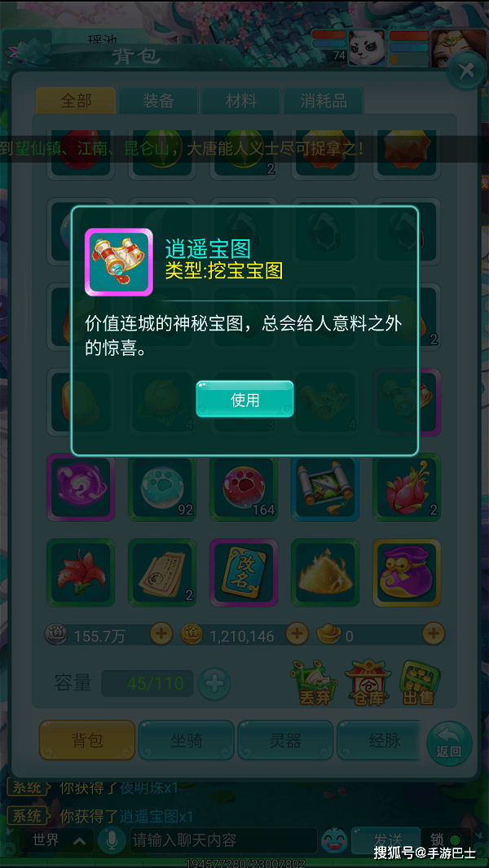Switch to the 装备 tab

point(158,101)
